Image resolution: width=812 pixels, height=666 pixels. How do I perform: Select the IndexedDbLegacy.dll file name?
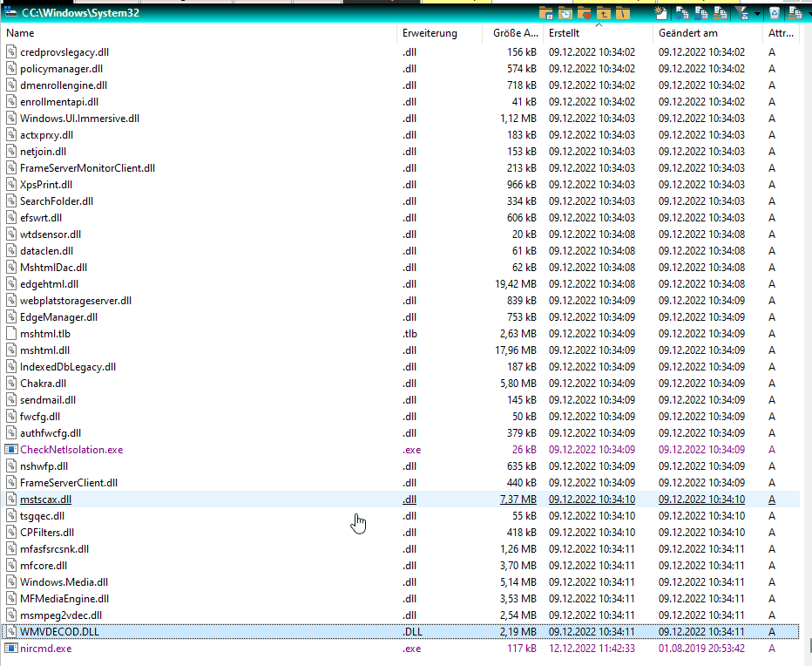(68, 367)
